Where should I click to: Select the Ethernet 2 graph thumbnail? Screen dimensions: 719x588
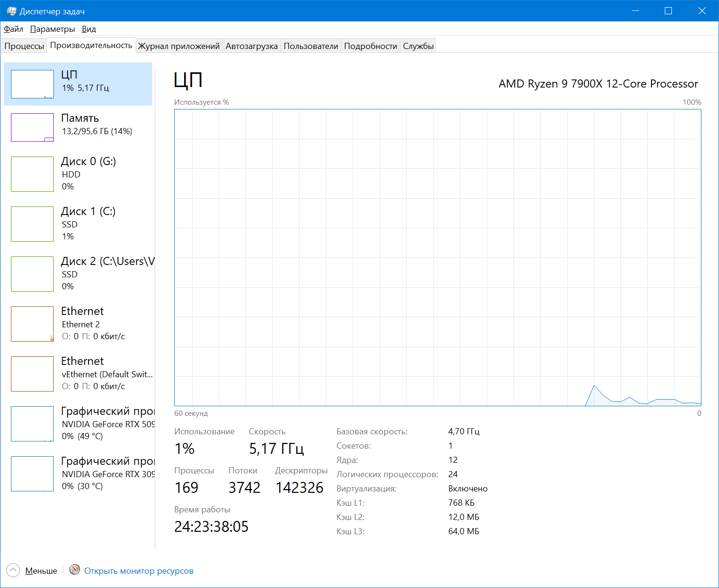[32, 324]
